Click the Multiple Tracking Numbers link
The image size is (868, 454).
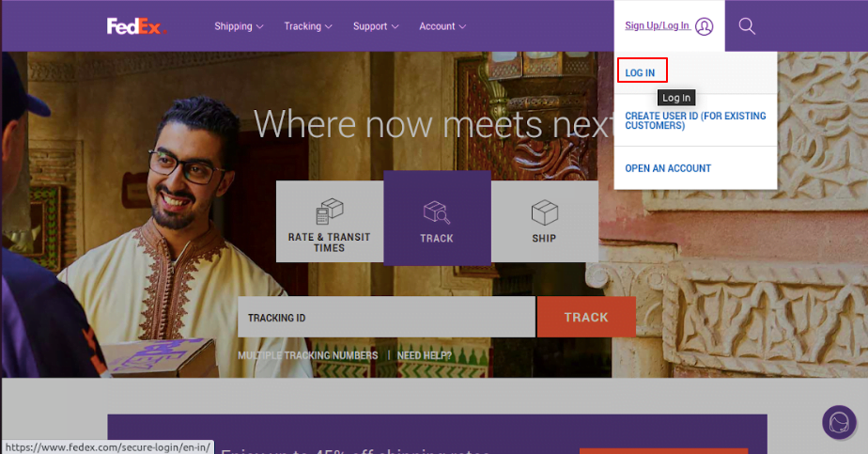[x=308, y=355]
